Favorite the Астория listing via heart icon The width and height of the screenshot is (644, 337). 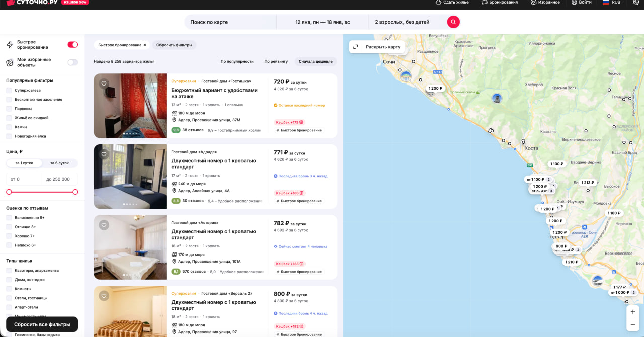[x=104, y=225]
